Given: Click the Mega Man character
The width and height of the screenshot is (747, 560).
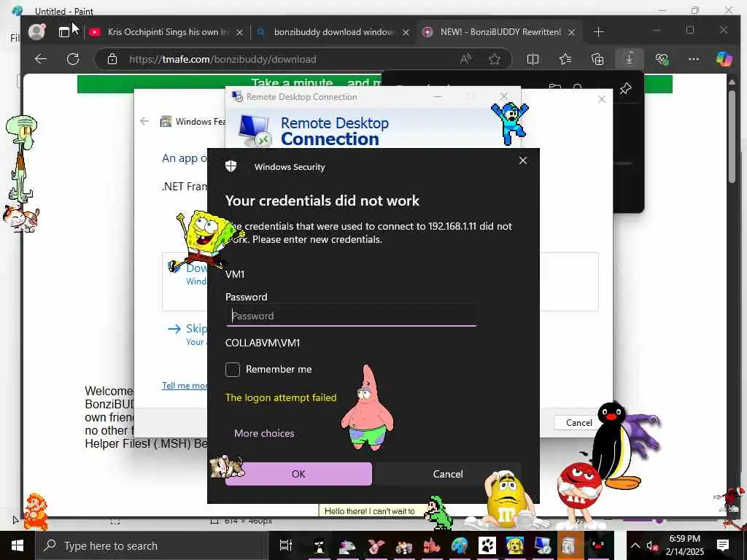Looking at the screenshot, I should tap(510, 122).
